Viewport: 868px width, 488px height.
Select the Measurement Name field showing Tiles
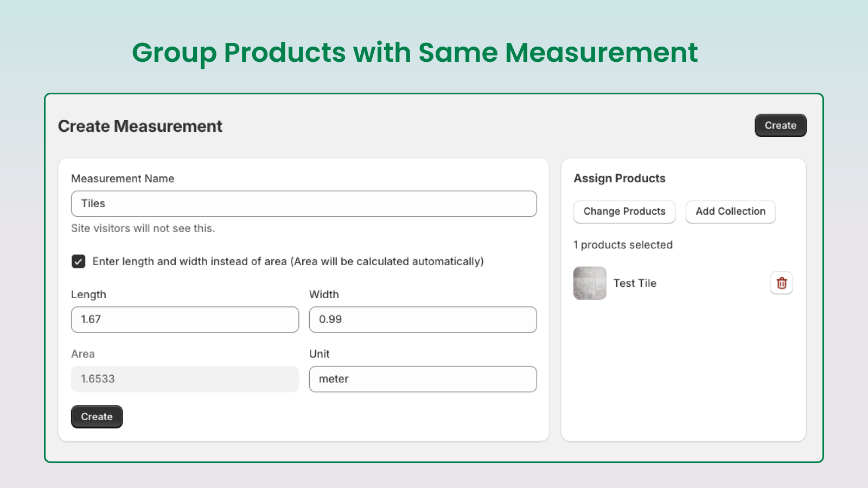[304, 203]
